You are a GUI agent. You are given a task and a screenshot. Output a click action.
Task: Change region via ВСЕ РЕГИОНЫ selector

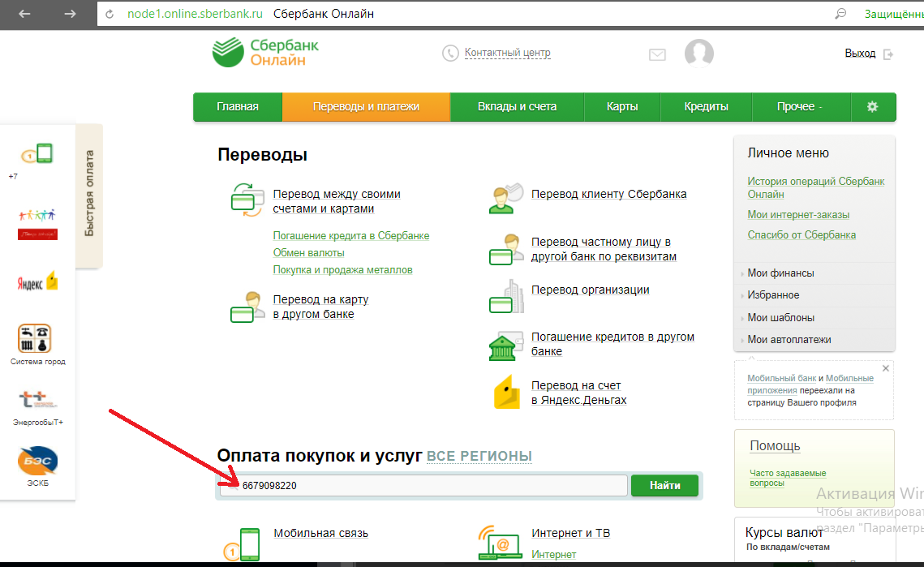tap(479, 456)
